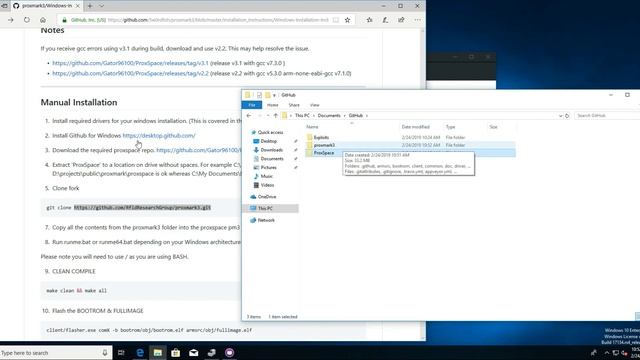Viewport: 640px width, 360px height.
Task: Open the Home ribbon tab in Explorer
Action: click(272, 105)
